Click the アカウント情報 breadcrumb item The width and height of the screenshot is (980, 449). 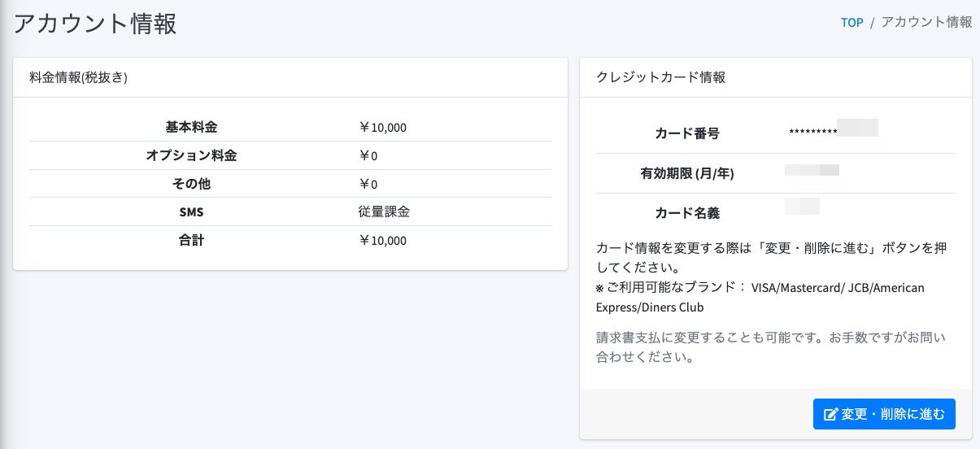pyautogui.click(x=926, y=23)
